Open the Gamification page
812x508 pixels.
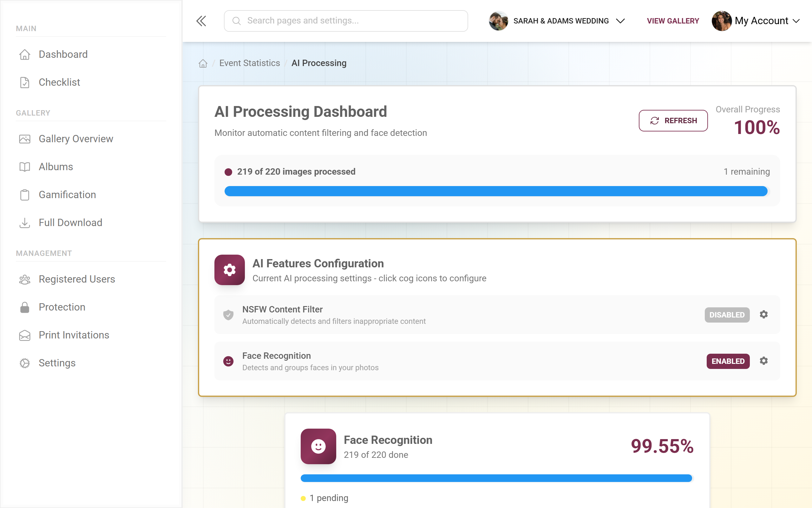(x=67, y=195)
